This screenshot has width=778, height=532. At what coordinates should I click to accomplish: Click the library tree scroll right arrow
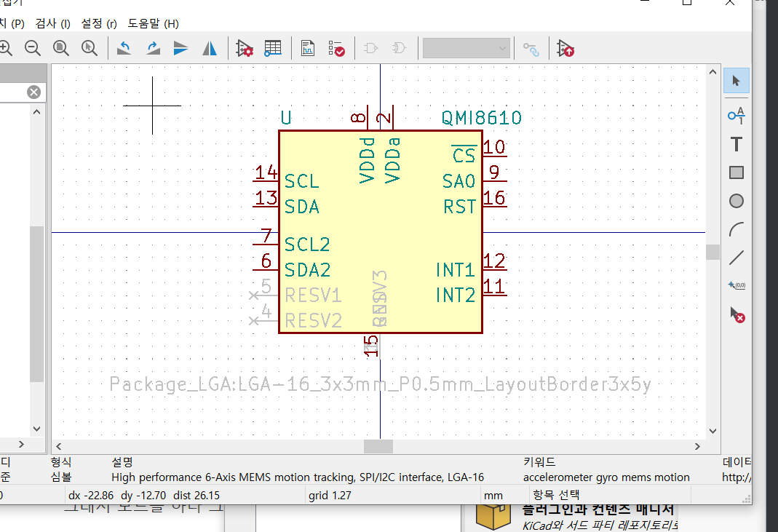coord(21,444)
